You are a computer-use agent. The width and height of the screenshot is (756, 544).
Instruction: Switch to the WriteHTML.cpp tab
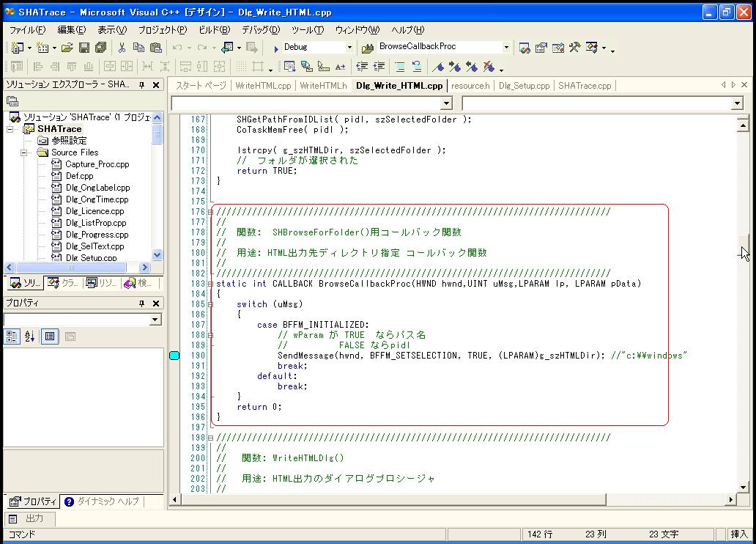pyautogui.click(x=263, y=86)
